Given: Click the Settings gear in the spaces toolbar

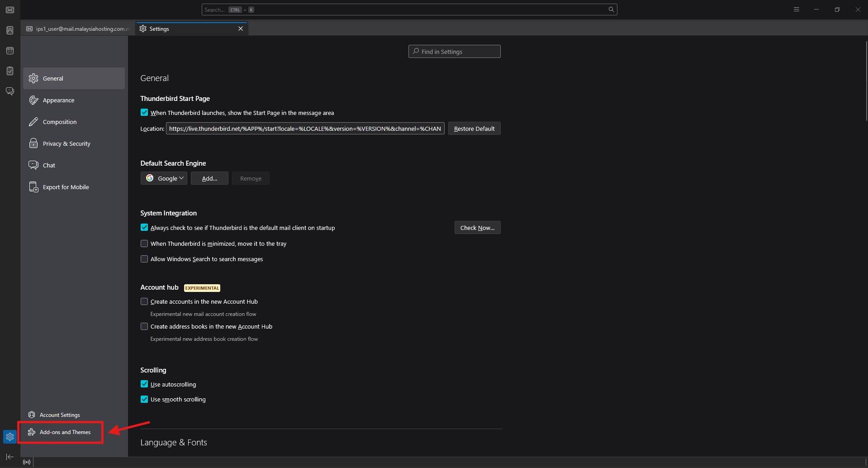Looking at the screenshot, I should tap(10, 437).
